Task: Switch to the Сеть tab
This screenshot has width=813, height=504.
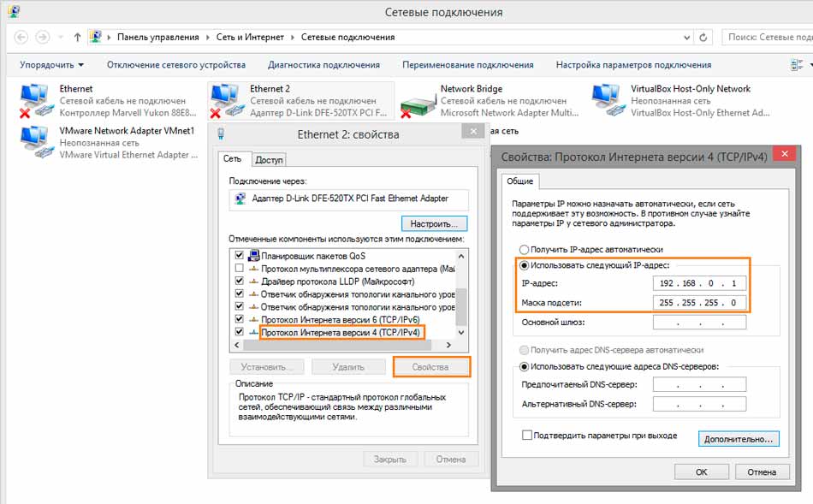Action: pyautogui.click(x=233, y=158)
